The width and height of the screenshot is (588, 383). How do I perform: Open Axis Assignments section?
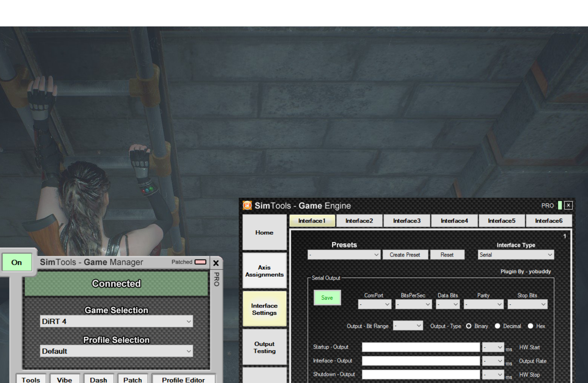pyautogui.click(x=264, y=271)
